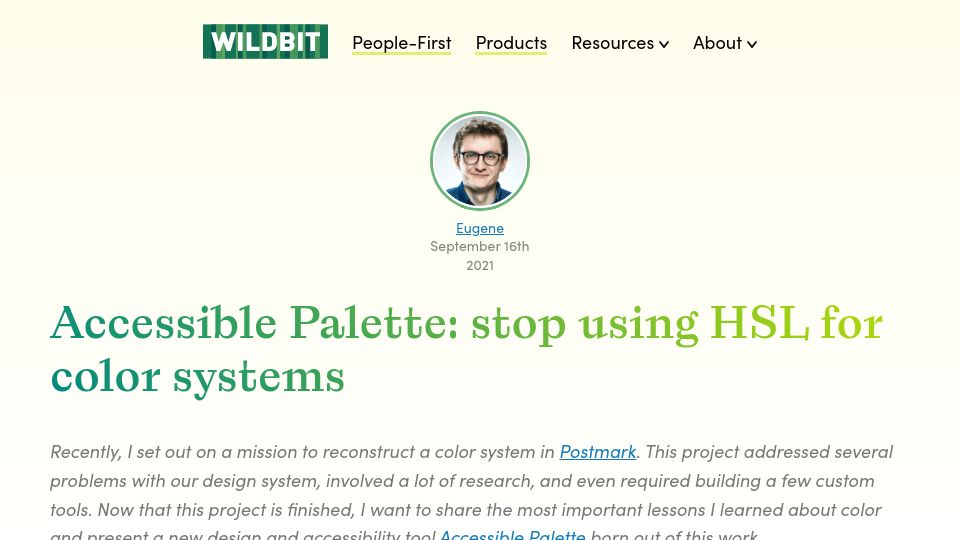The width and height of the screenshot is (960, 540).
Task: Click the '2021' year text
Action: tap(480, 265)
